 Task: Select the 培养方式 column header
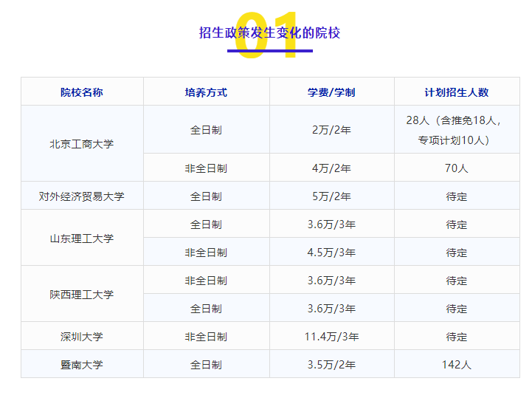(x=206, y=92)
